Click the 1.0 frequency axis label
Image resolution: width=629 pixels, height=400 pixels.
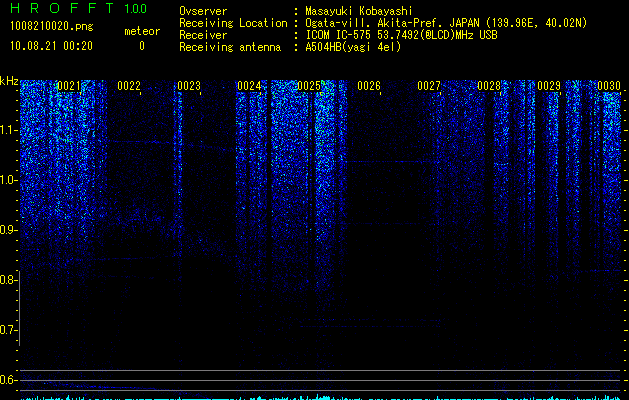click(7, 181)
